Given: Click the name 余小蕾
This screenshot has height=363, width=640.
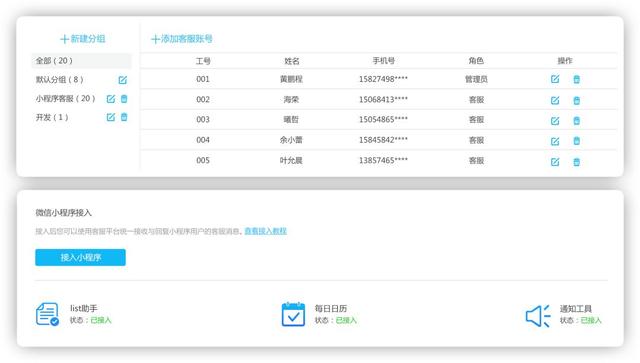Looking at the screenshot, I should coord(291,140).
